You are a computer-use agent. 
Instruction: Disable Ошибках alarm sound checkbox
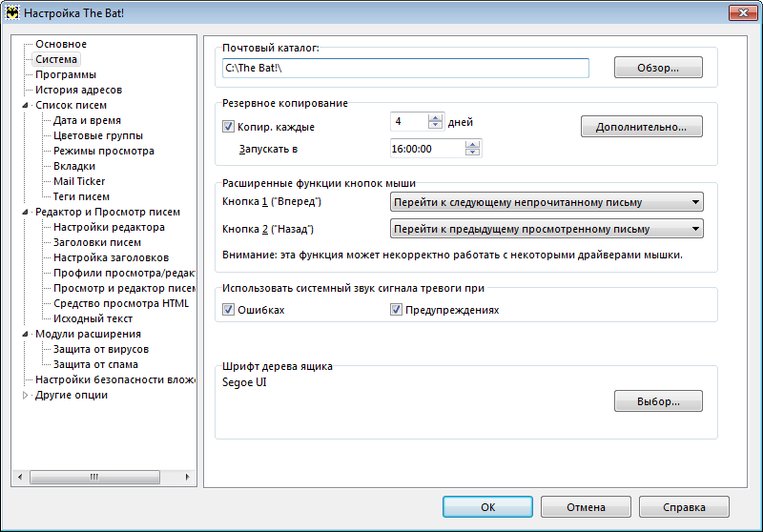click(x=228, y=310)
